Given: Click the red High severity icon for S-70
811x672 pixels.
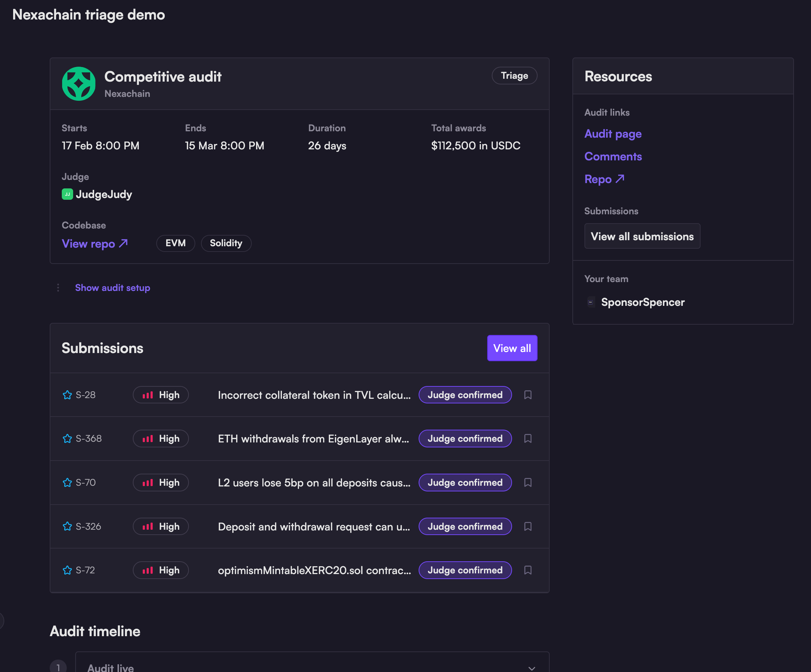Looking at the screenshot, I should pos(147,483).
